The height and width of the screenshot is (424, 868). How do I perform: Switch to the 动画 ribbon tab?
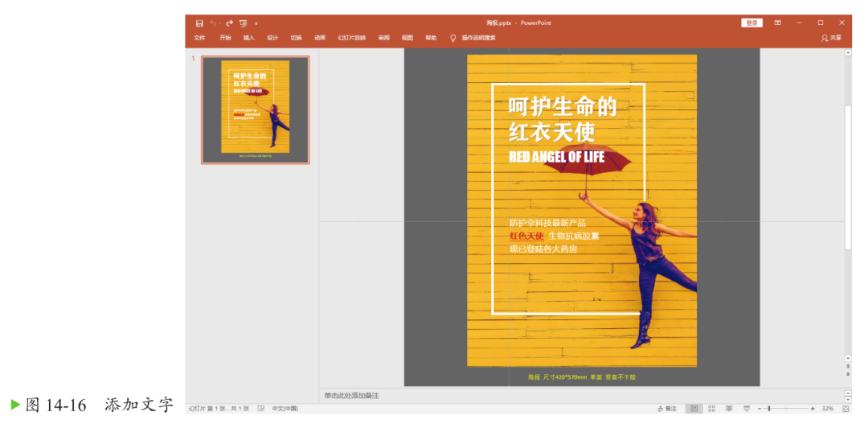320,38
